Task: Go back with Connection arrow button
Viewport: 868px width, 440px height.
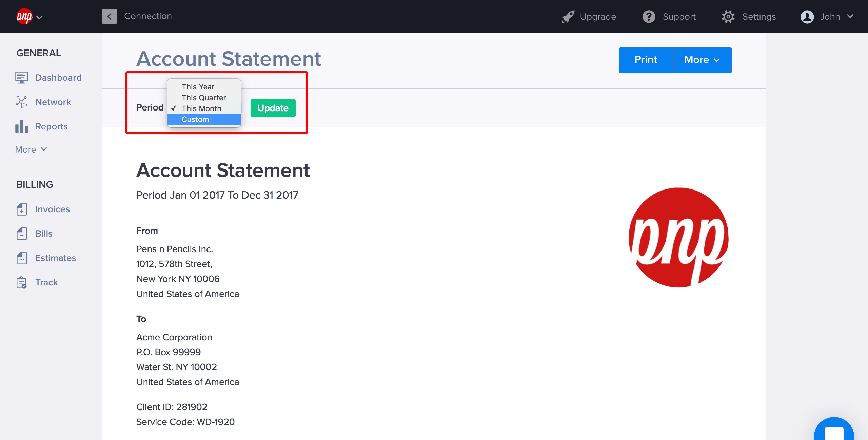Action: pyautogui.click(x=110, y=16)
